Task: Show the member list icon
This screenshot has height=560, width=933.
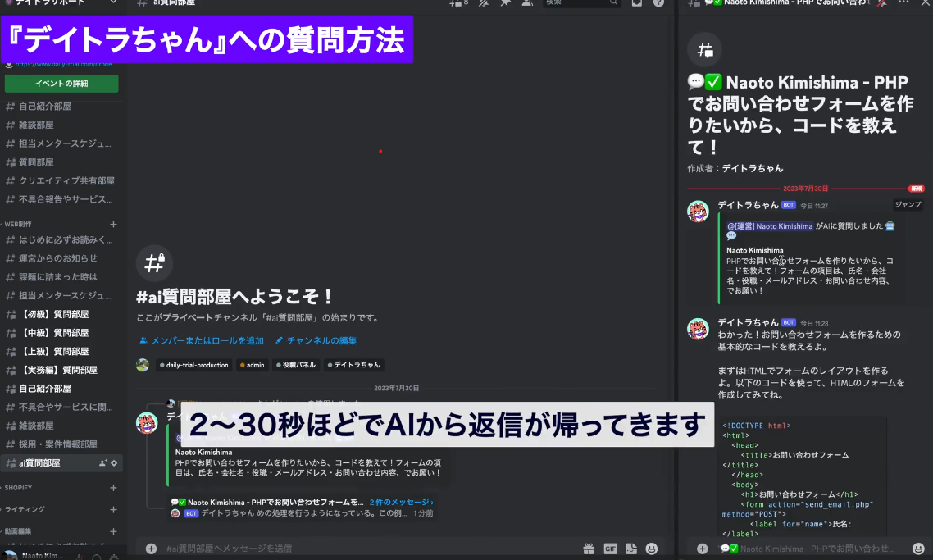Action: (527, 3)
